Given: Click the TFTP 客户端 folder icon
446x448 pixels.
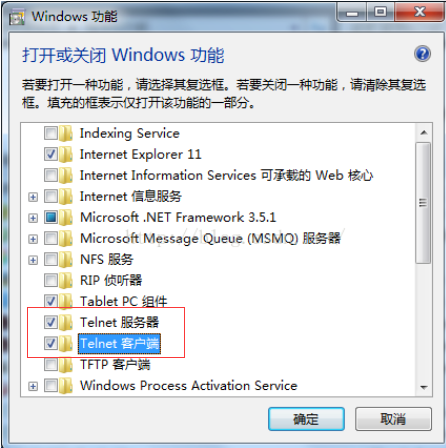Looking at the screenshot, I should point(66,364).
